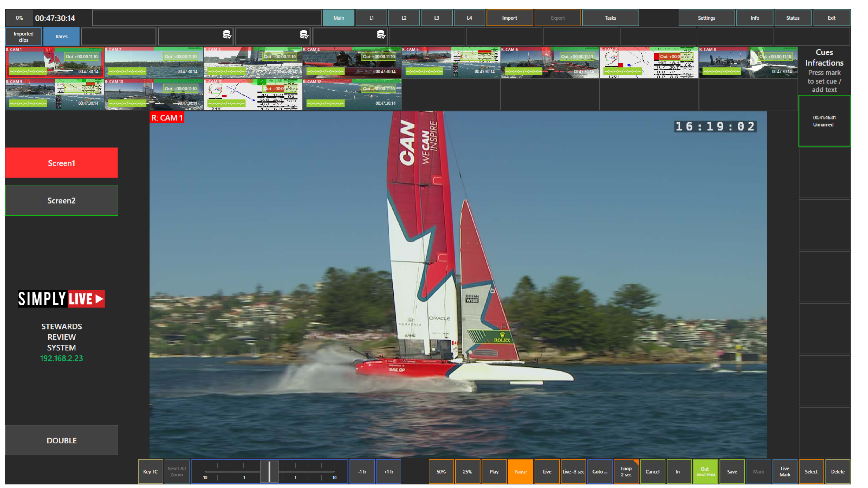Select the R: CAM 11 thumbnail

[253, 94]
